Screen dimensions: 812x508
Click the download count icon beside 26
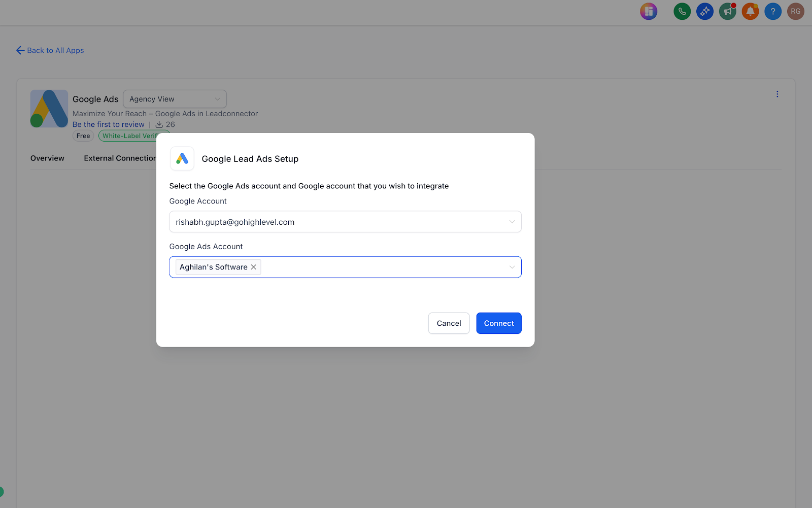[x=159, y=124]
